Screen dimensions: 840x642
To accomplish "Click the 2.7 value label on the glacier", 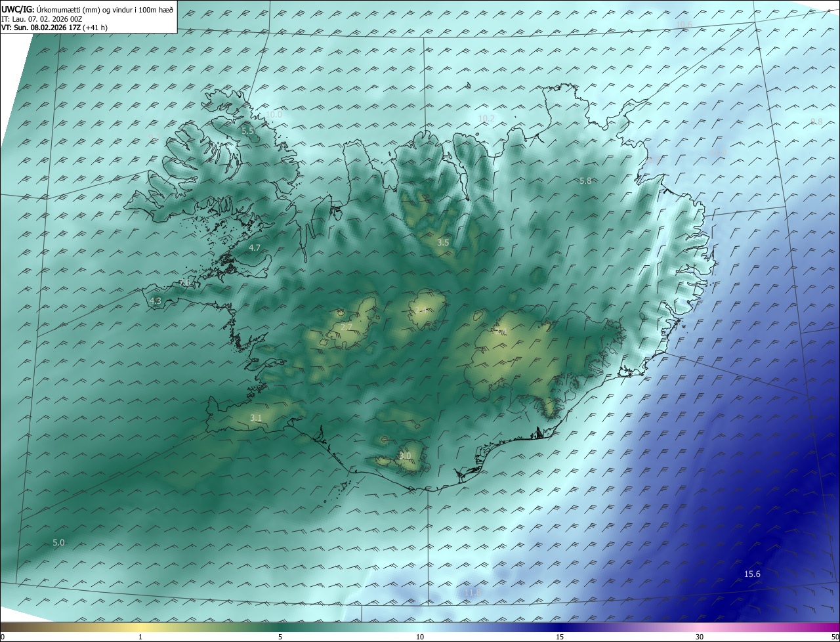I will pyautogui.click(x=346, y=327).
